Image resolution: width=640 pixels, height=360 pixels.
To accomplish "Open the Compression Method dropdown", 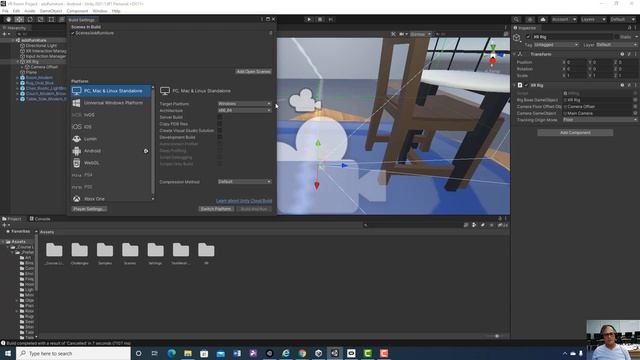I will [x=244, y=182].
